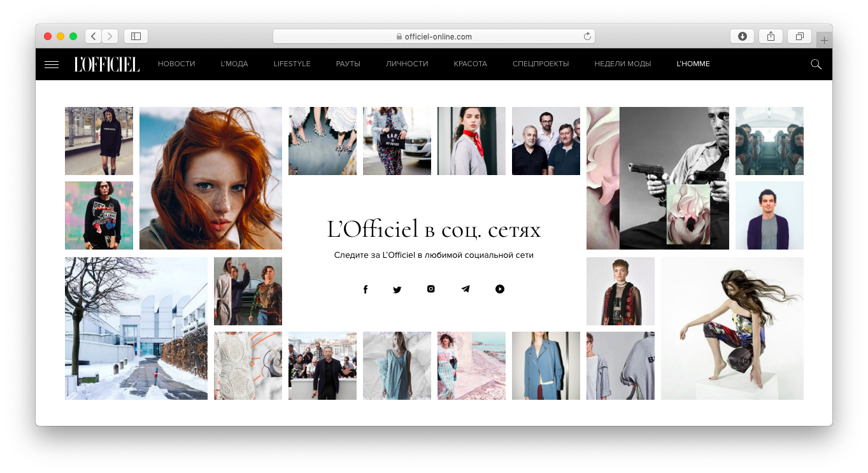
Task: Open the Safari share button
Action: (771, 36)
